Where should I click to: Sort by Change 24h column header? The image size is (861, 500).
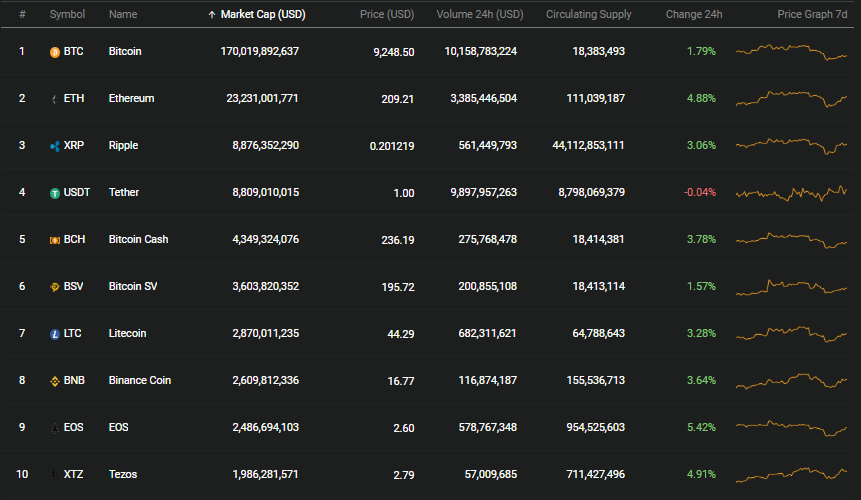[x=694, y=14]
